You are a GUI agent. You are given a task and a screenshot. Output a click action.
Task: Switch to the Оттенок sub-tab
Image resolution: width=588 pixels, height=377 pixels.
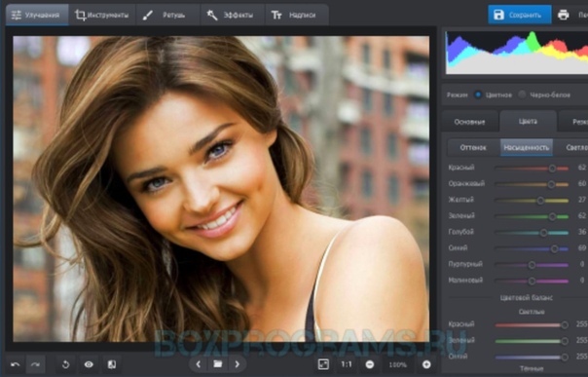point(473,147)
